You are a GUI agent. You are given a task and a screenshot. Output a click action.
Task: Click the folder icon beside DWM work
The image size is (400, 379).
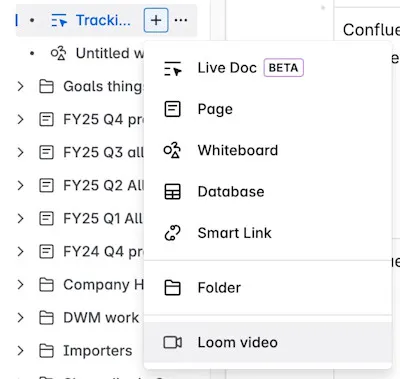click(x=46, y=317)
